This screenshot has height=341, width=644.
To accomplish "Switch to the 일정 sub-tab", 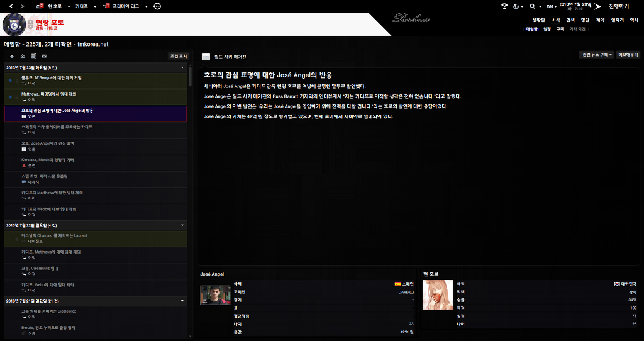I will [x=547, y=29].
